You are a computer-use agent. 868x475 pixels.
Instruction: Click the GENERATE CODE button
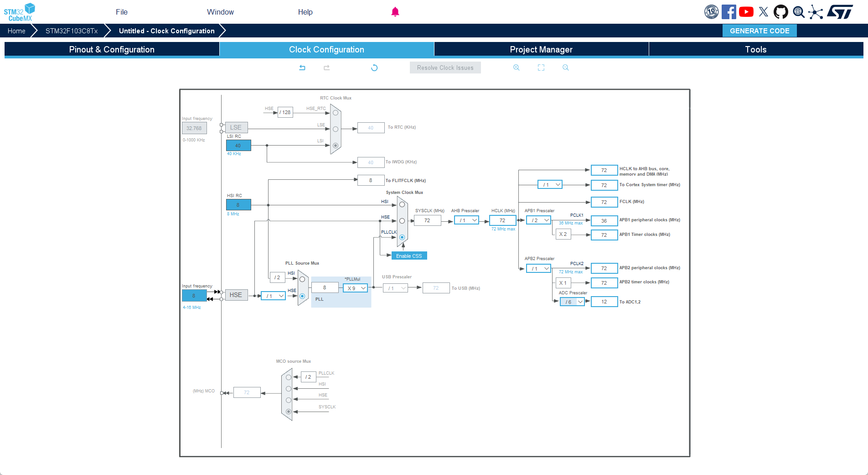[x=759, y=31]
